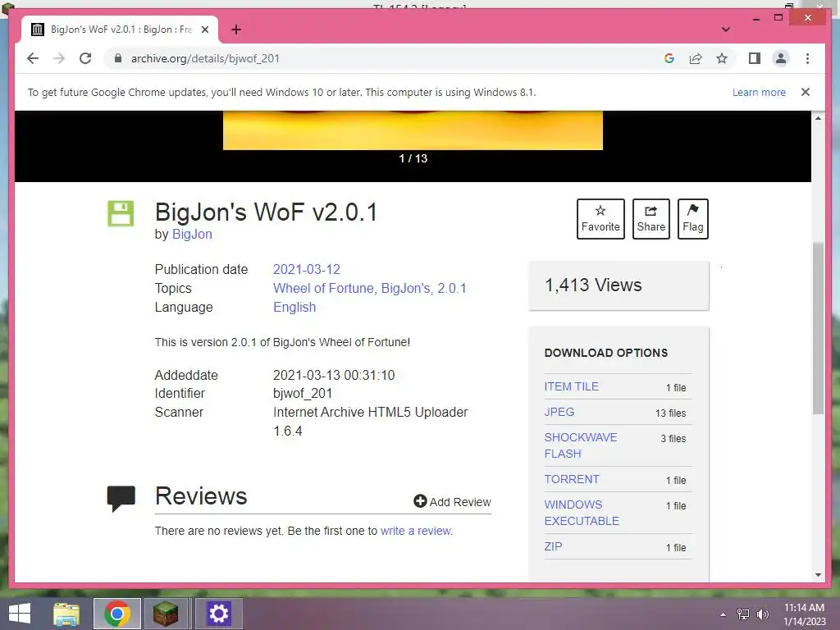Open the JPEG download option
Viewport: 840px width, 630px height.
[x=559, y=412]
